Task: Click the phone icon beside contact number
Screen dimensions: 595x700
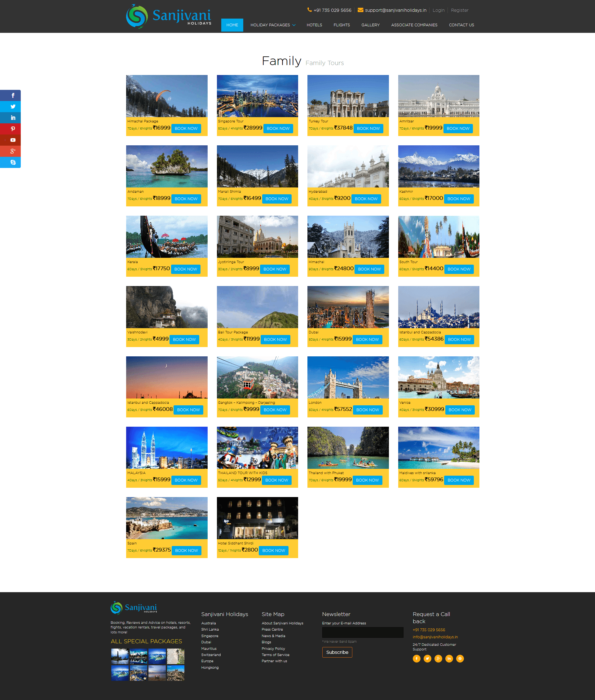Action: pos(309,10)
